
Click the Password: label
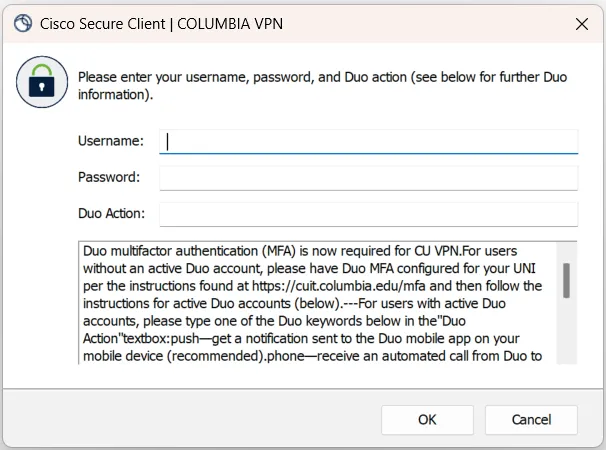tap(109, 177)
